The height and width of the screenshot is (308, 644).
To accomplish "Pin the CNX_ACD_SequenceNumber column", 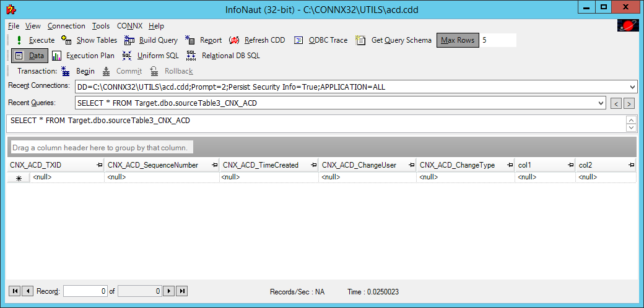I will 214,165.
